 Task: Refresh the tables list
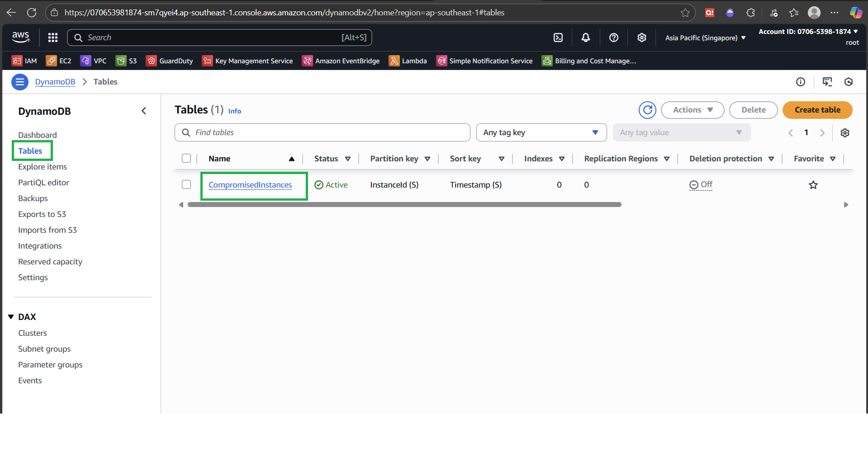[x=648, y=110]
